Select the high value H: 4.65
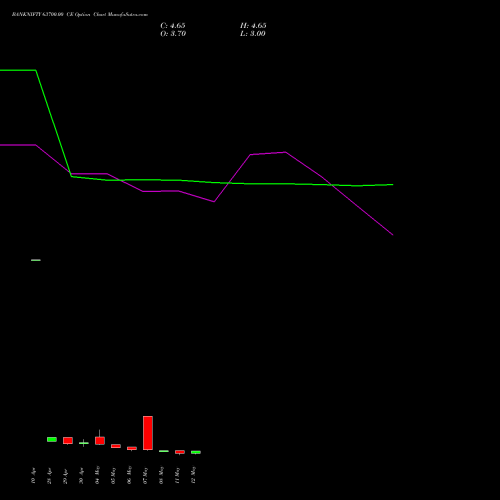 pyautogui.click(x=253, y=26)
